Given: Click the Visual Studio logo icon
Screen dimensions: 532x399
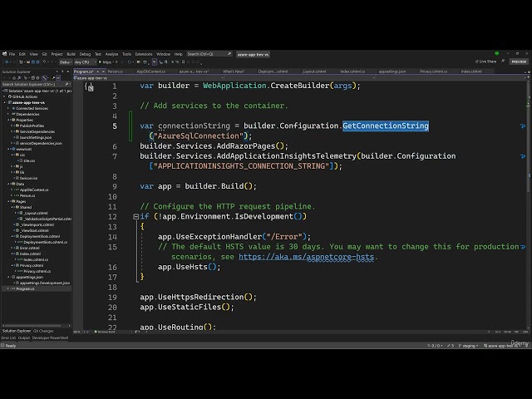Looking at the screenshot, I should point(4,54).
